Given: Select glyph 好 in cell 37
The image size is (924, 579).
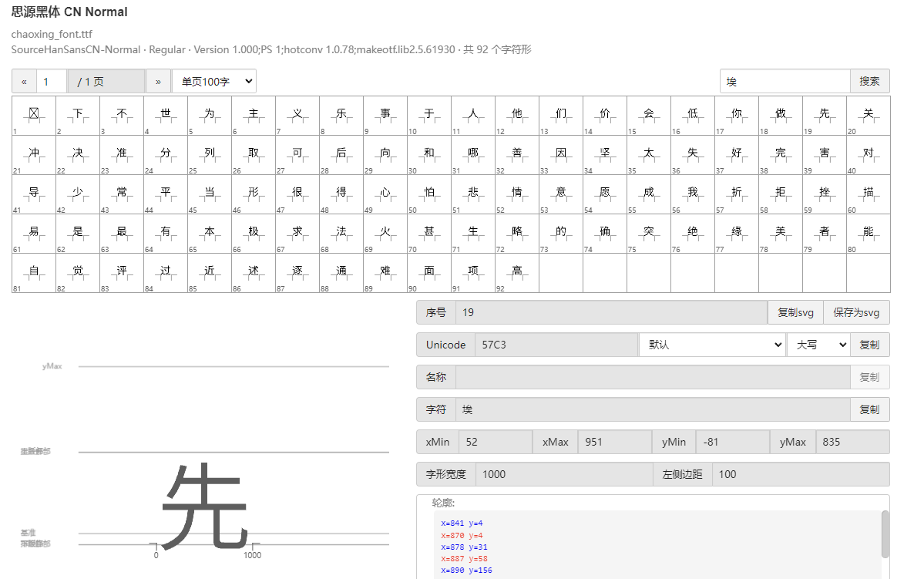Looking at the screenshot, I should [x=737, y=156].
